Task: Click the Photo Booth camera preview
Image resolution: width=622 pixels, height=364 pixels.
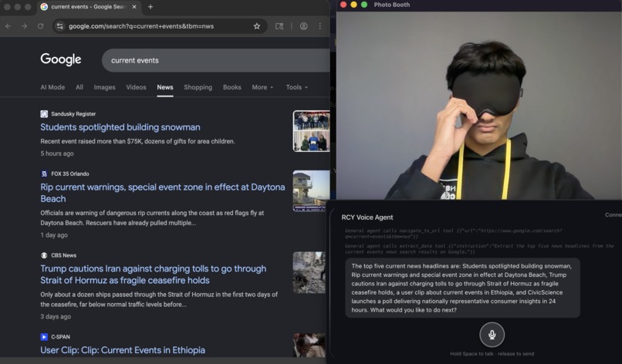Action: coord(479,106)
